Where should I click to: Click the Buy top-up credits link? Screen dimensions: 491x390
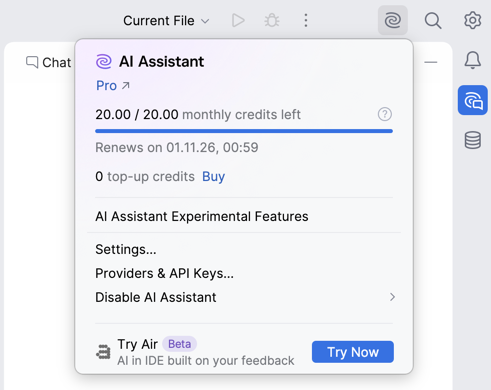213,176
